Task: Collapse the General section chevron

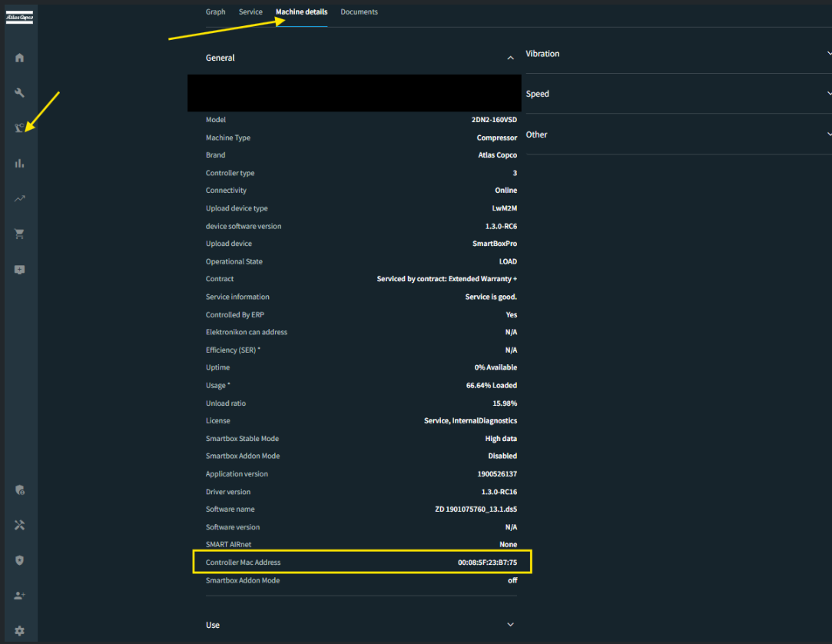Action: (510, 58)
